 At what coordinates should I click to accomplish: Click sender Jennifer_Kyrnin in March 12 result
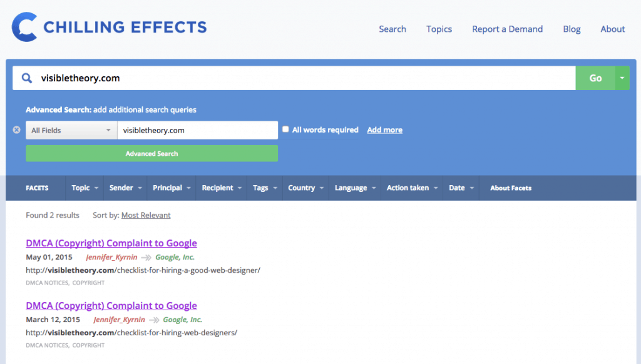(120, 320)
